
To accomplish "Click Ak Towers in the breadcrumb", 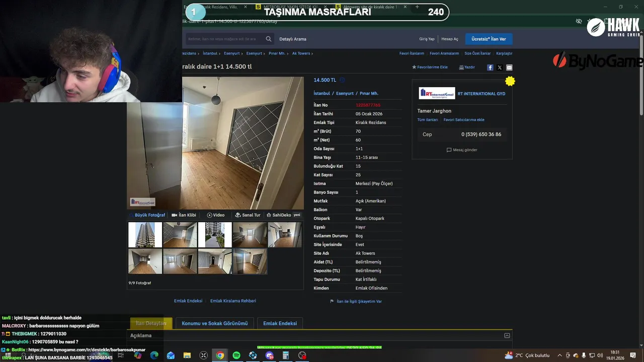I will (301, 53).
